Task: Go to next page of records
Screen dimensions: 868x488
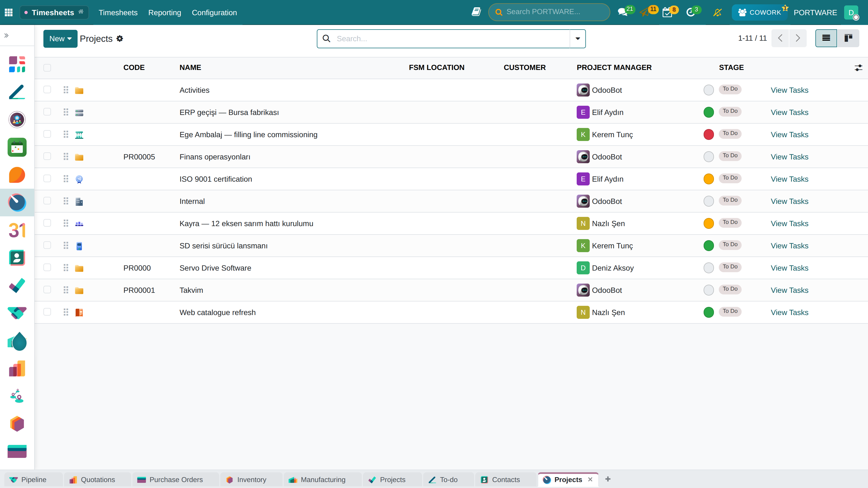Action: (x=797, y=38)
